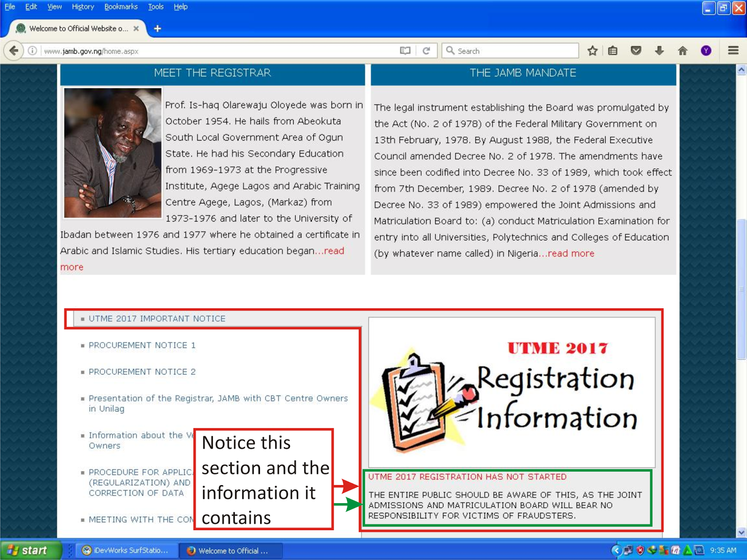
Task: Open a new tab with the plus button
Action: 157,28
